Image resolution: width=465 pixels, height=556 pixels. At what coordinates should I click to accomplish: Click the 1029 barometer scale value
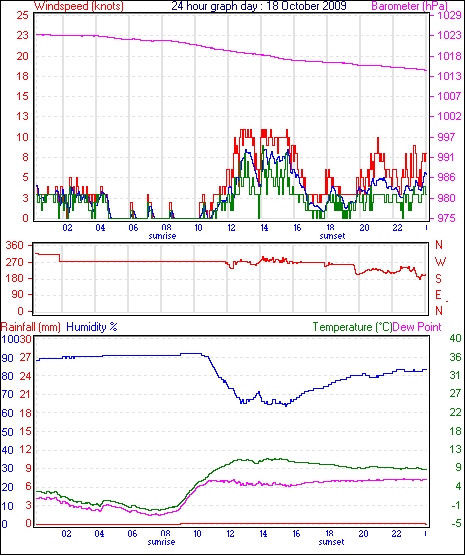click(x=449, y=16)
